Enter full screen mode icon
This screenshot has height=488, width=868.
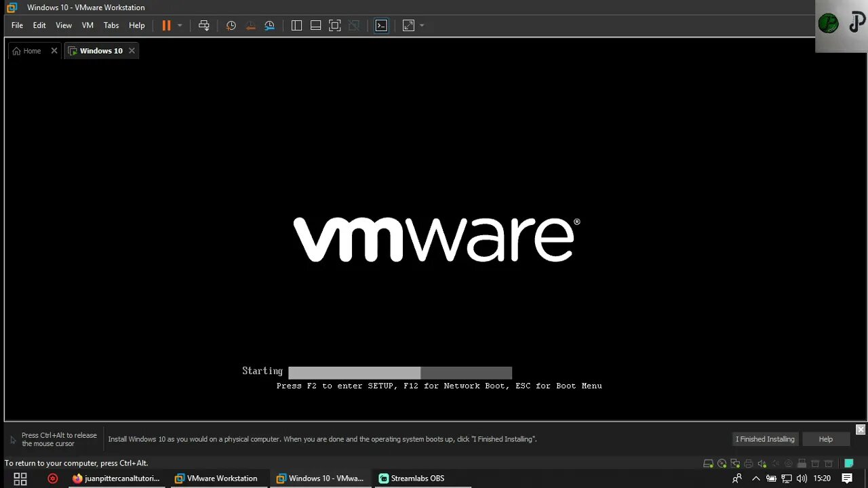tap(334, 25)
